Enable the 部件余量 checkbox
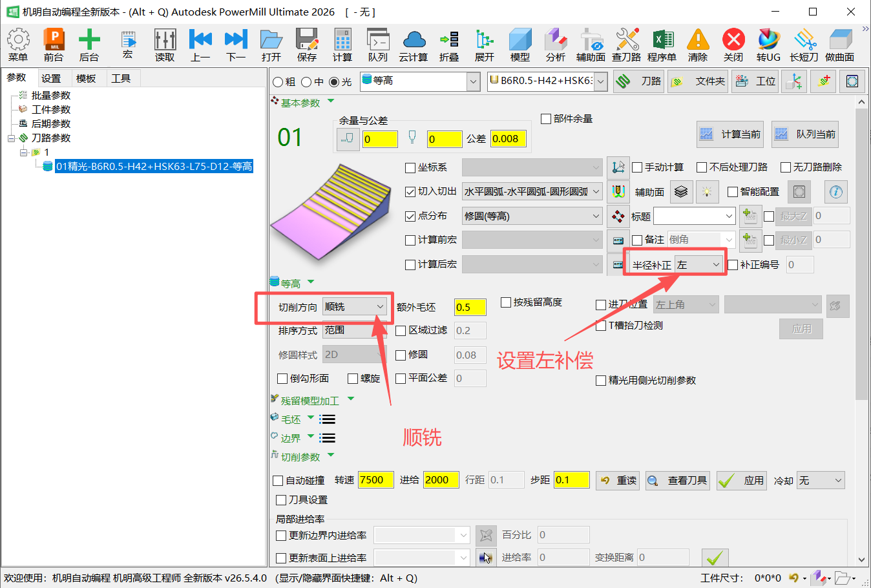Viewport: 871px width, 588px height. coord(546,119)
